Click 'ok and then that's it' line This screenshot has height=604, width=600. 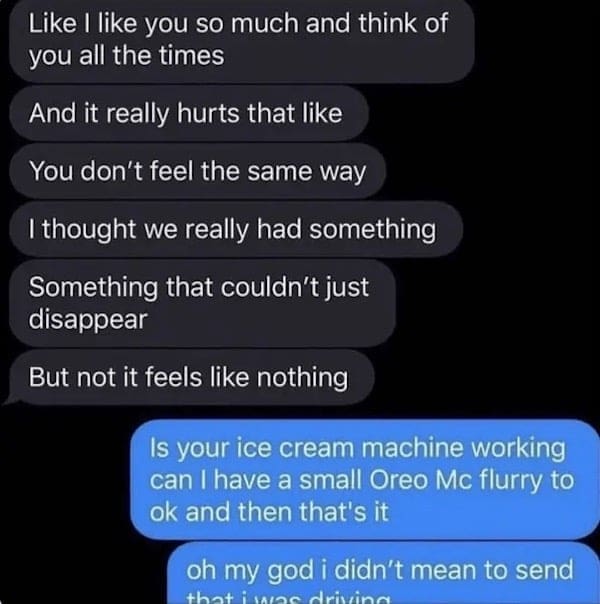269,512
